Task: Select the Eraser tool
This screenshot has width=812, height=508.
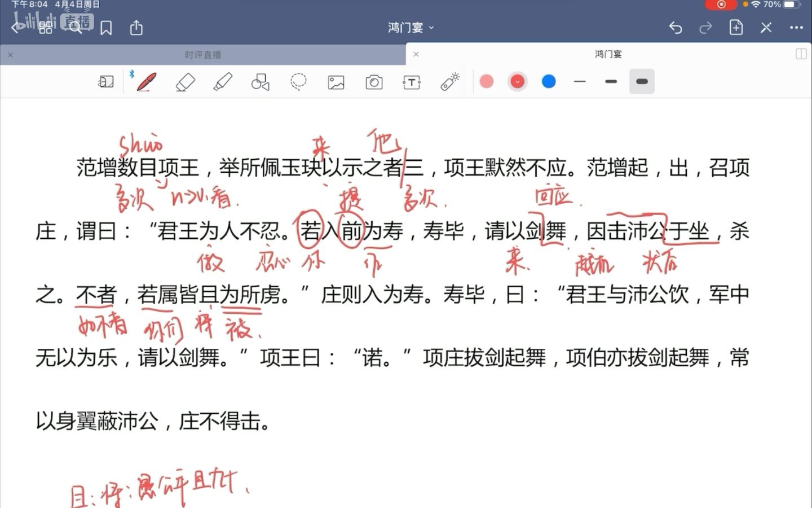Action: point(185,82)
